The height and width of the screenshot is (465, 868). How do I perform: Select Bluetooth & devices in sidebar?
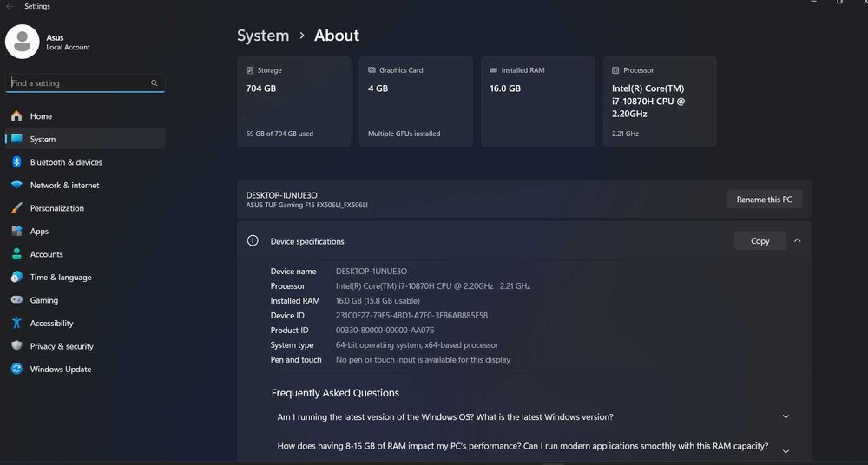(x=85, y=162)
